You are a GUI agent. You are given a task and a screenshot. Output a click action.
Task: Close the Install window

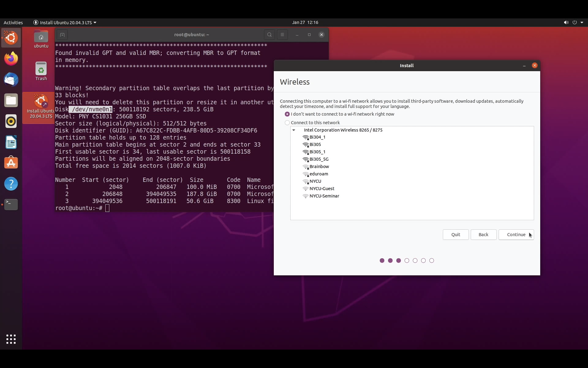point(535,66)
